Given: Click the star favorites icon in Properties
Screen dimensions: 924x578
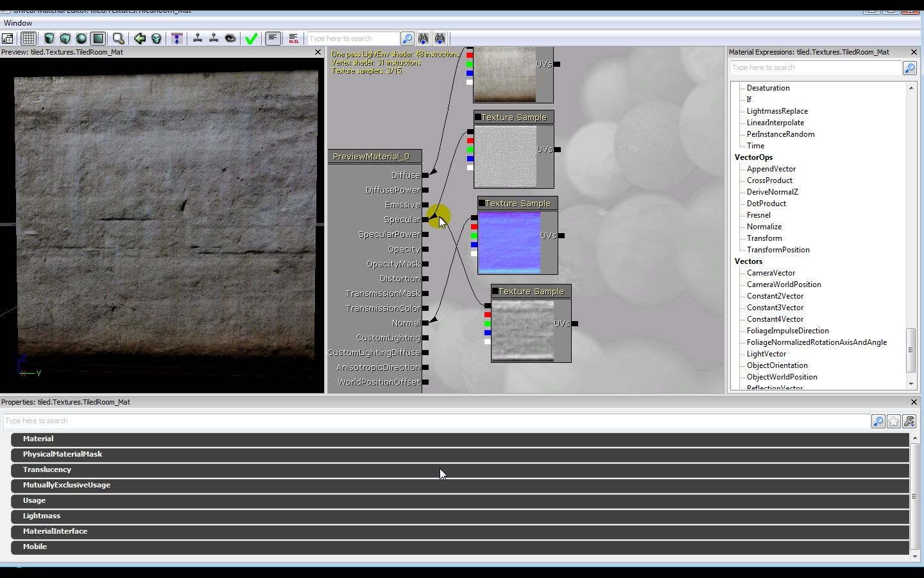Looking at the screenshot, I should (x=894, y=421).
